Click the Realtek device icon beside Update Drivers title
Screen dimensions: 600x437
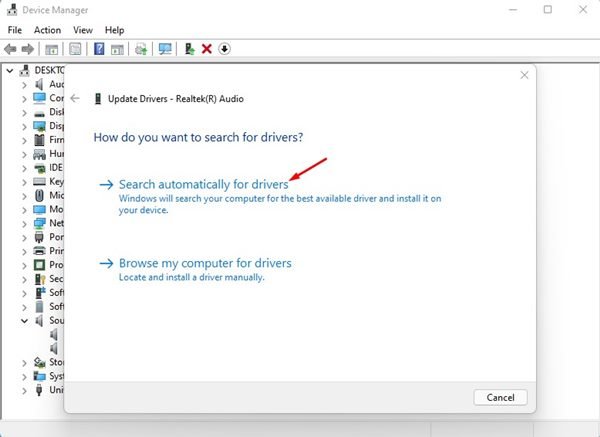[98, 99]
